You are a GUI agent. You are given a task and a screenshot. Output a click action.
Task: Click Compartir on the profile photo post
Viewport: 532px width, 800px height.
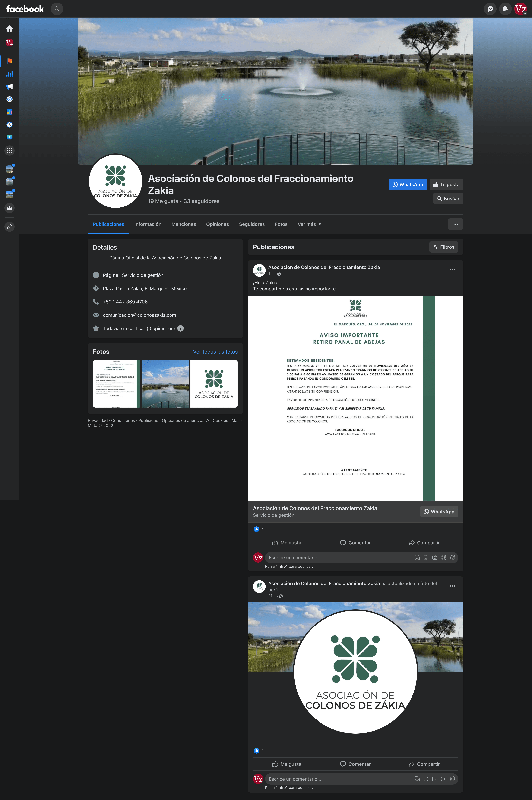pos(424,764)
